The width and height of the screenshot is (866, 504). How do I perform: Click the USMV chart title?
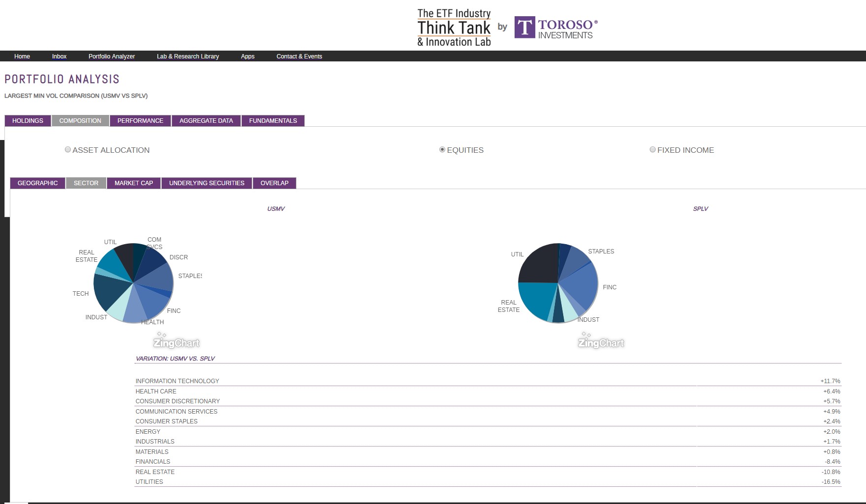click(x=276, y=209)
